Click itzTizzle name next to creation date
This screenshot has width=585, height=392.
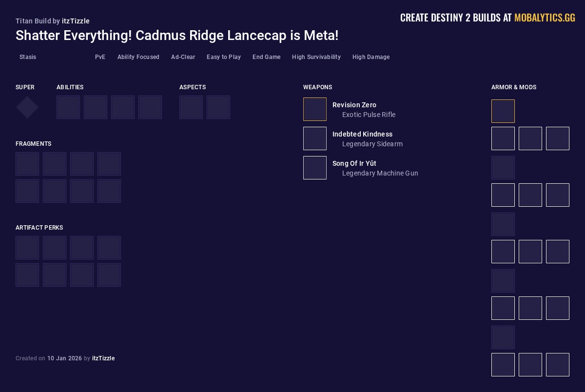click(x=103, y=358)
